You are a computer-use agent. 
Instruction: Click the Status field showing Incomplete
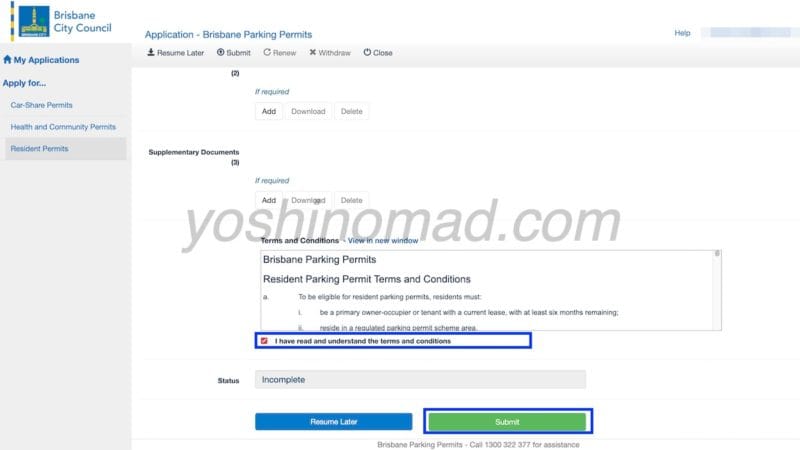coord(420,380)
